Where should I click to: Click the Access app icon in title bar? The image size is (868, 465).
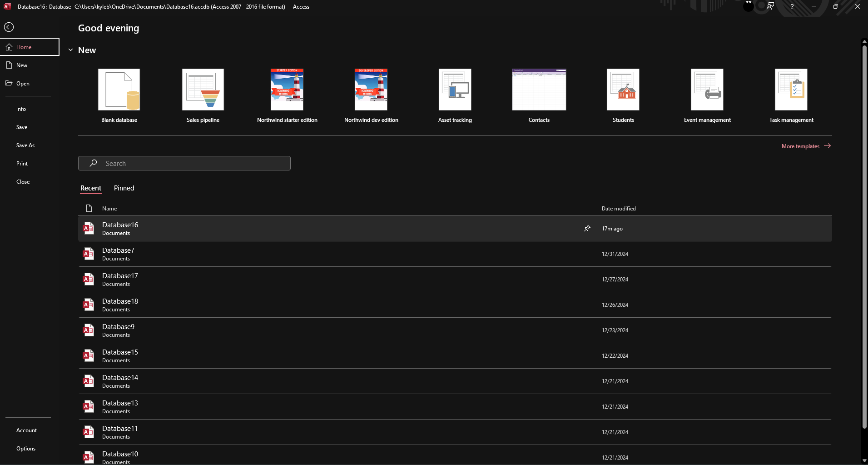click(7, 6)
